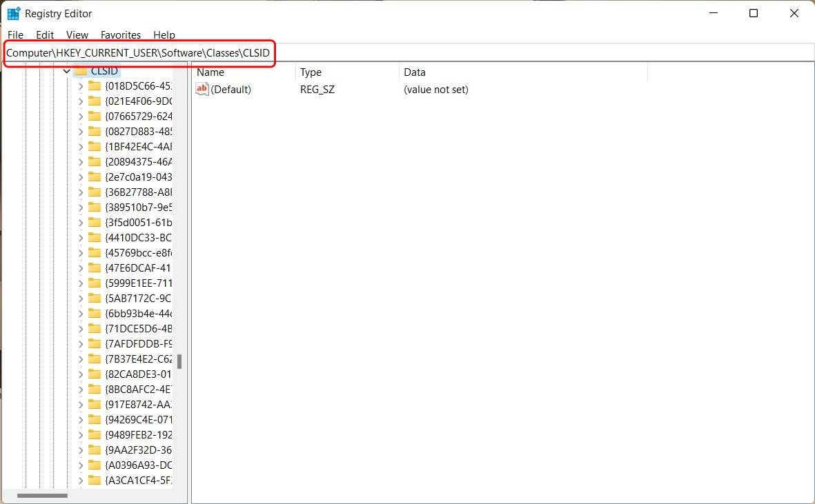Expand the {36B27788-A8... key
Screen dimensions: 815x504
click(81, 192)
